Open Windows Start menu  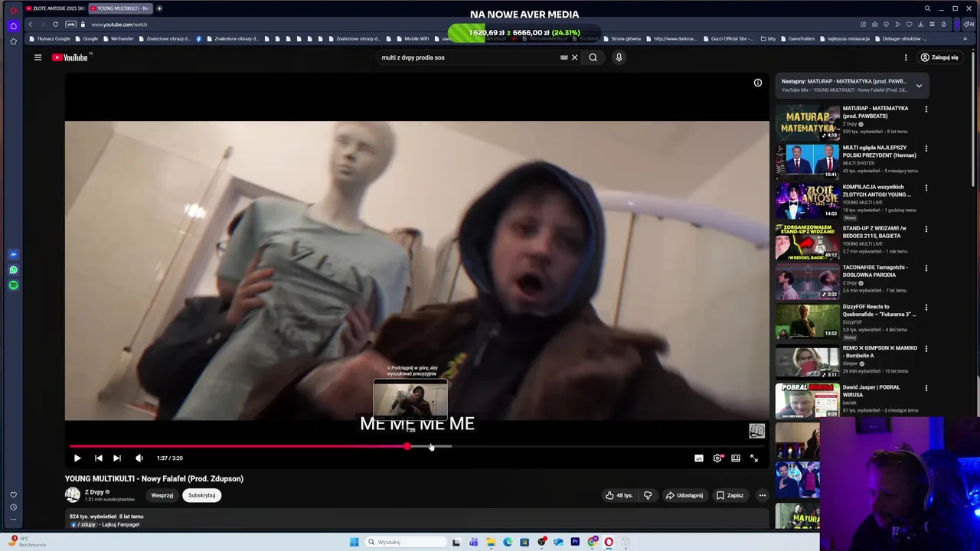pos(354,542)
